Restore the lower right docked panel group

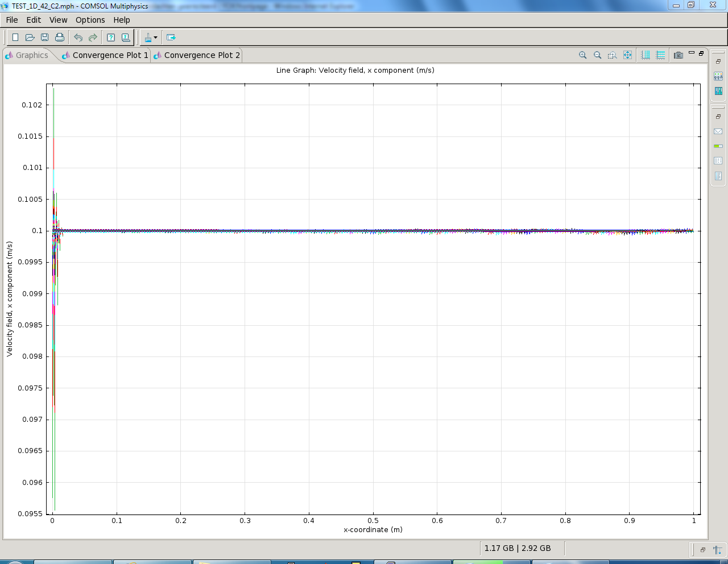point(718,117)
